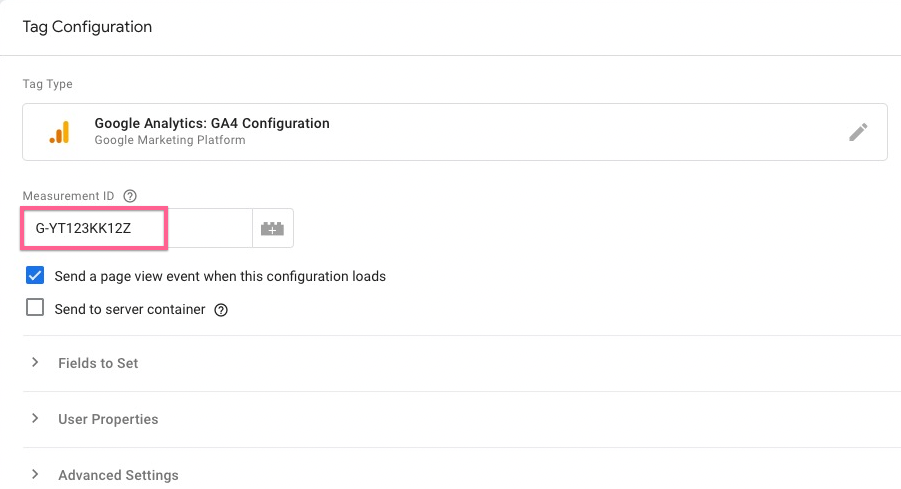Uncheck Send a page view event checkbox
This screenshot has width=901, height=489.
(x=35, y=275)
